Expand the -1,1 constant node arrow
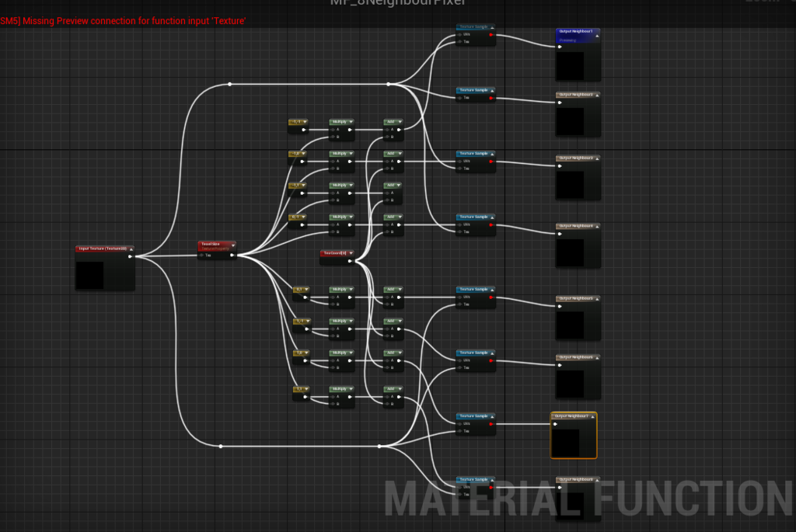The height and width of the screenshot is (532, 796). click(x=304, y=186)
